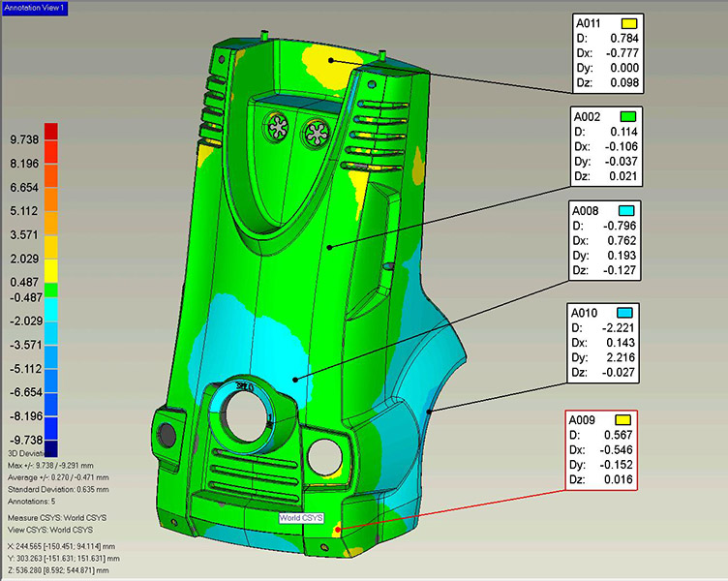Viewport: 728px width, 581px height.
Task: Click the red top segment of color scale
Action: (50, 132)
